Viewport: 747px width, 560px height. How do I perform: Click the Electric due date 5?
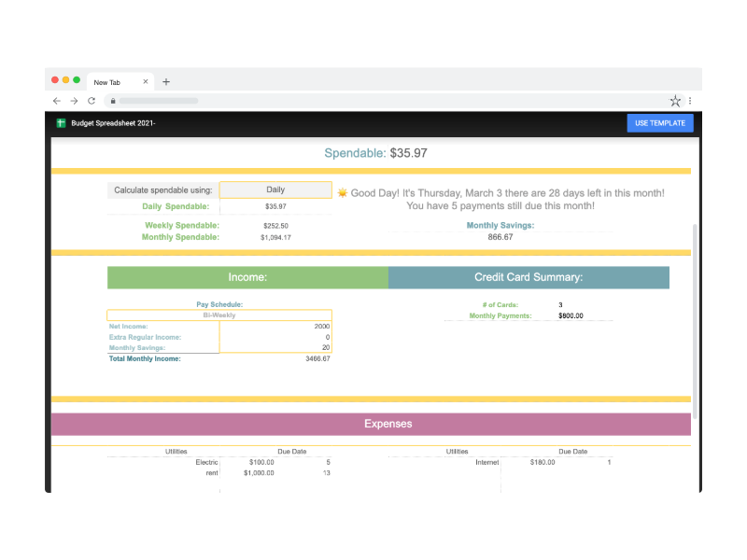329,462
